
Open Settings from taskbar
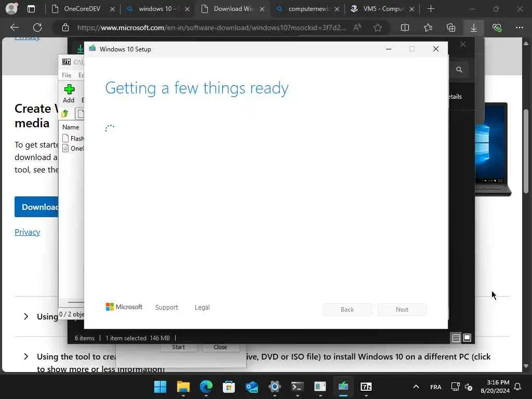[274, 387]
